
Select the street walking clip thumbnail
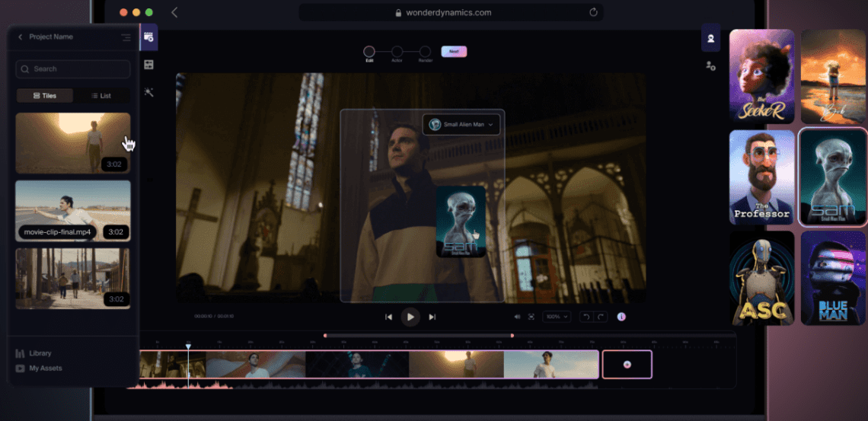(73, 279)
